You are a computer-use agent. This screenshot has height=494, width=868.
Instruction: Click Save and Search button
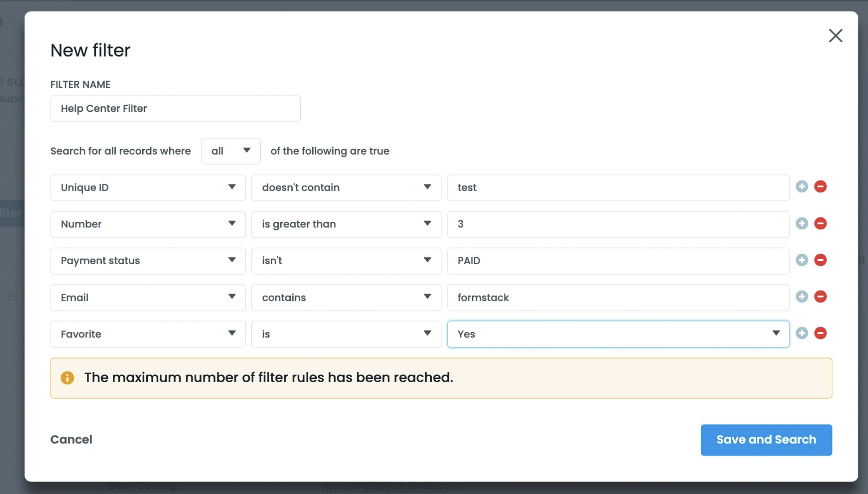point(766,440)
